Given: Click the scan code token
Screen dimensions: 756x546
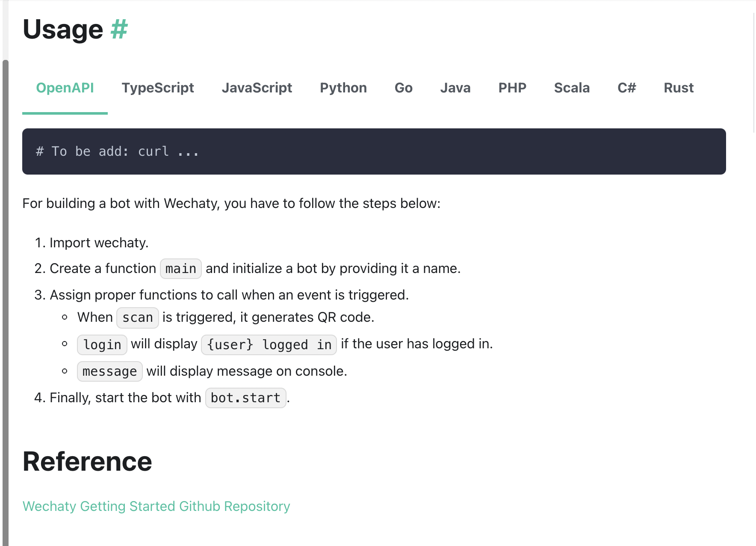Looking at the screenshot, I should [137, 318].
